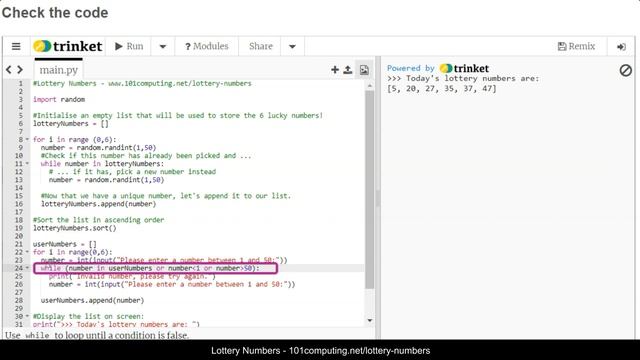Click the editor scrollbar up arrow

click(370, 86)
